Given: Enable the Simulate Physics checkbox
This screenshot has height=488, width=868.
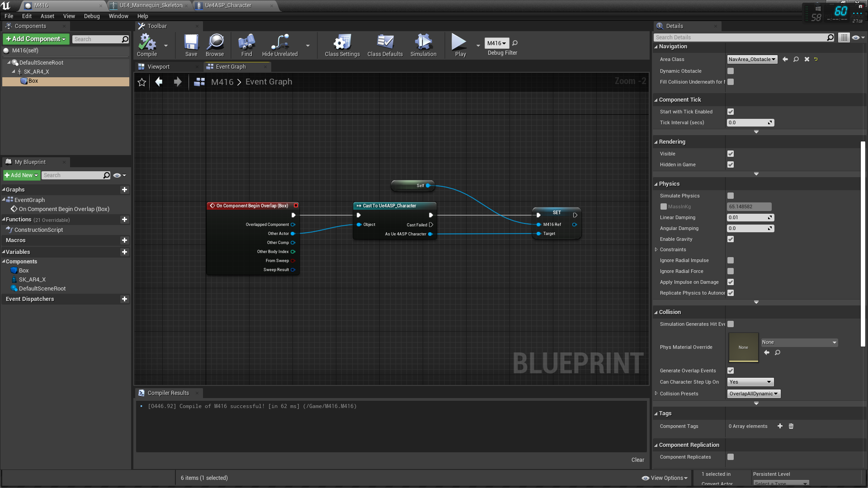Looking at the screenshot, I should click(x=731, y=196).
